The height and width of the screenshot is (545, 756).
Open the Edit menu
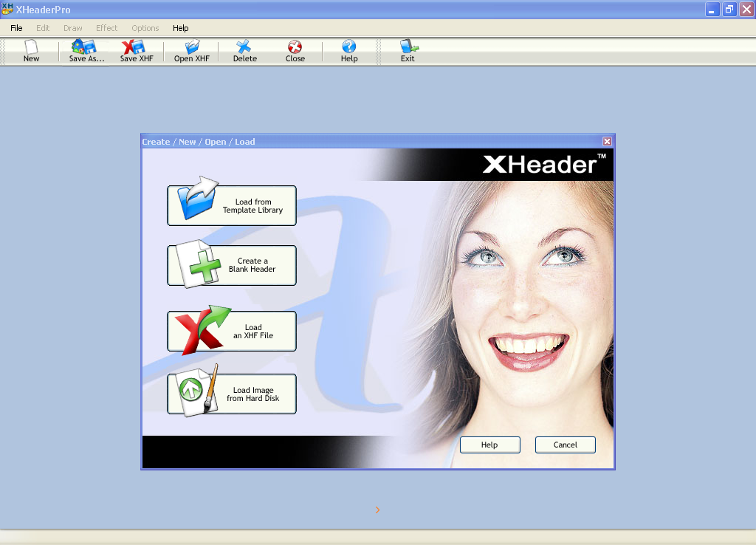(43, 28)
